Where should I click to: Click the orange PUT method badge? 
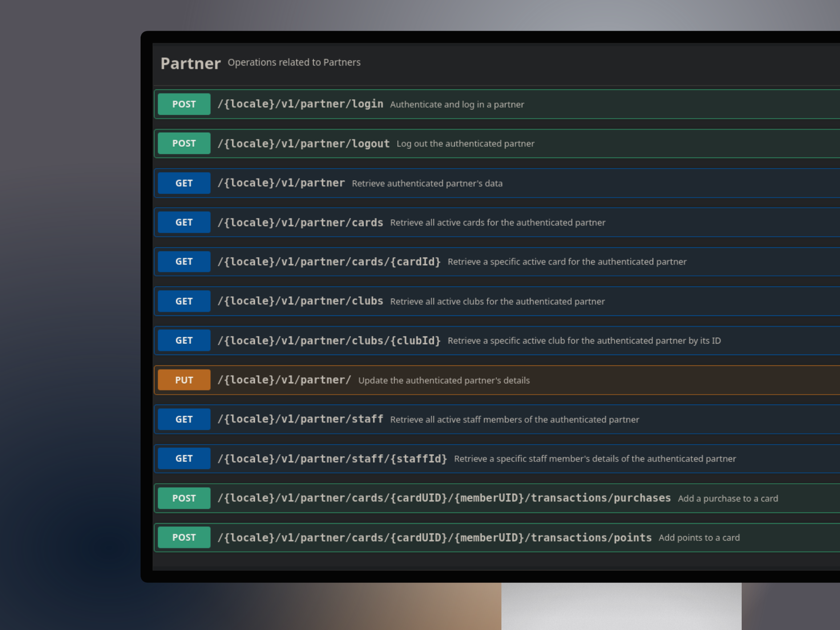(184, 380)
